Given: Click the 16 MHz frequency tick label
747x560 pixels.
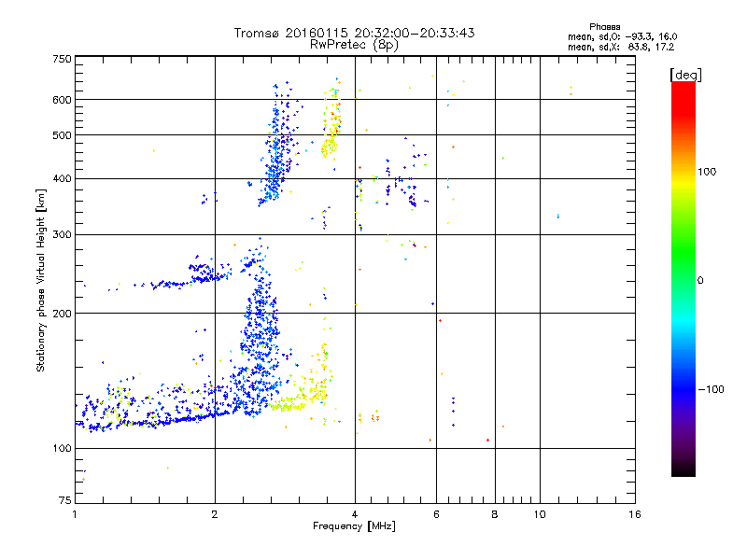Looking at the screenshot, I should pos(635,514).
